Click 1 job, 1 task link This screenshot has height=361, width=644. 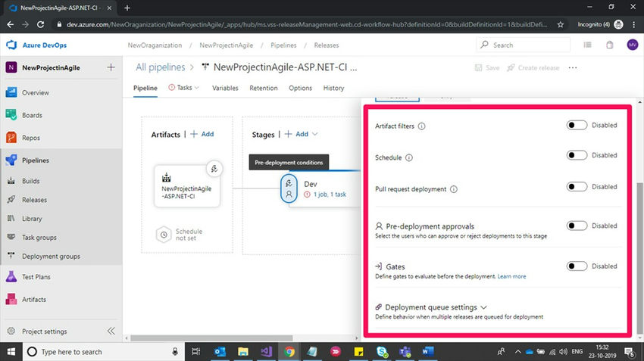click(330, 195)
